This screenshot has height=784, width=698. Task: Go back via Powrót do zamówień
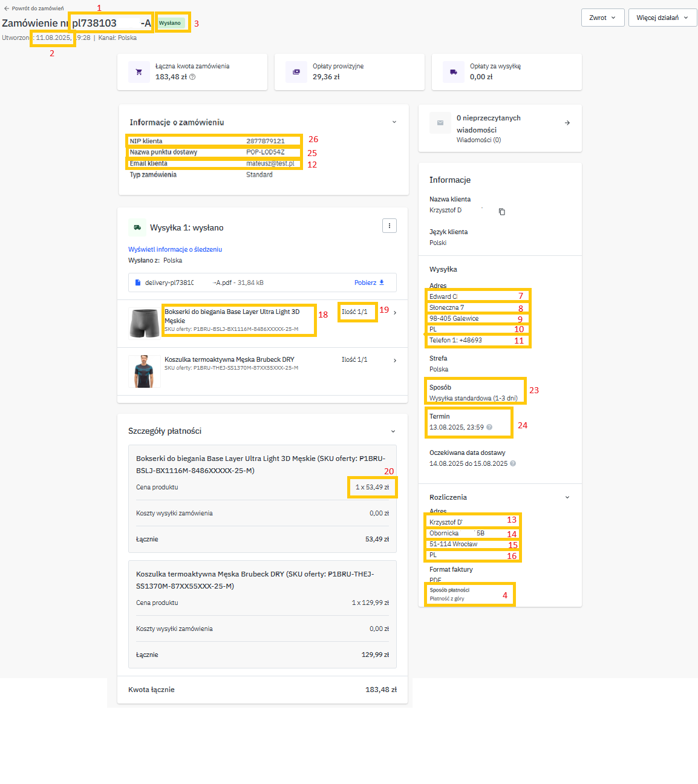click(34, 8)
